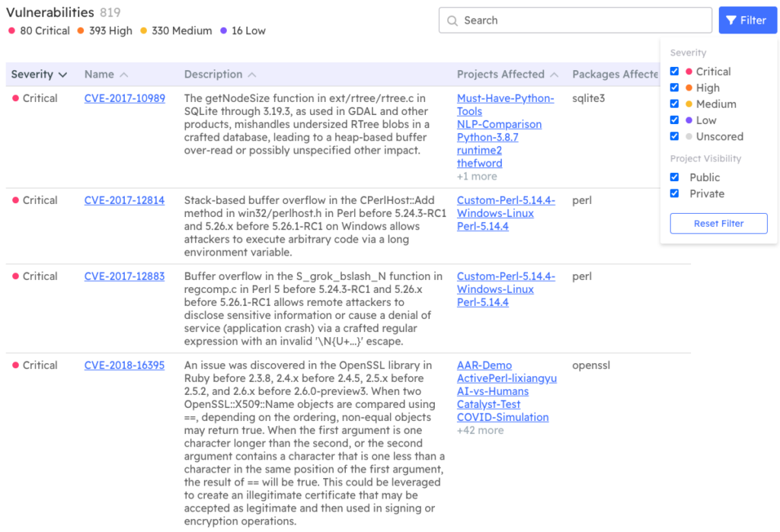Screen dimensions: 780x532
Task: Uncheck the Critical severity filter
Action: coord(673,71)
